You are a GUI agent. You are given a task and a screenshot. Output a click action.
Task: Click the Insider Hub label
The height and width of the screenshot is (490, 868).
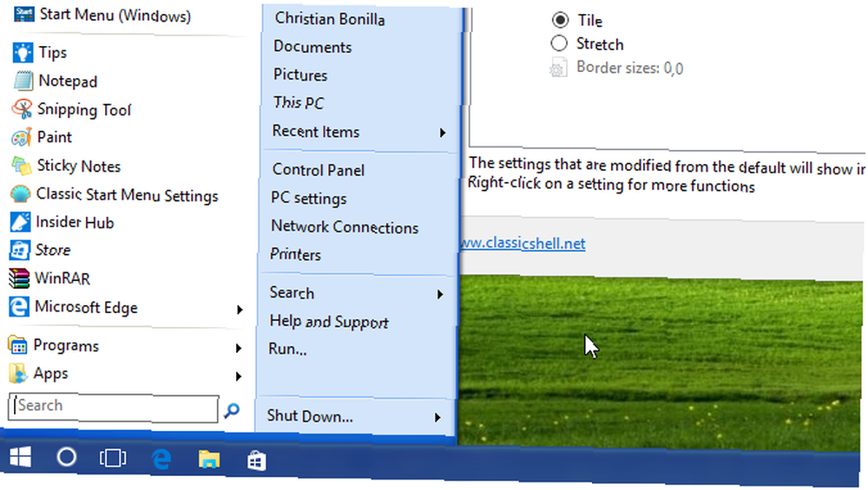[x=75, y=222]
